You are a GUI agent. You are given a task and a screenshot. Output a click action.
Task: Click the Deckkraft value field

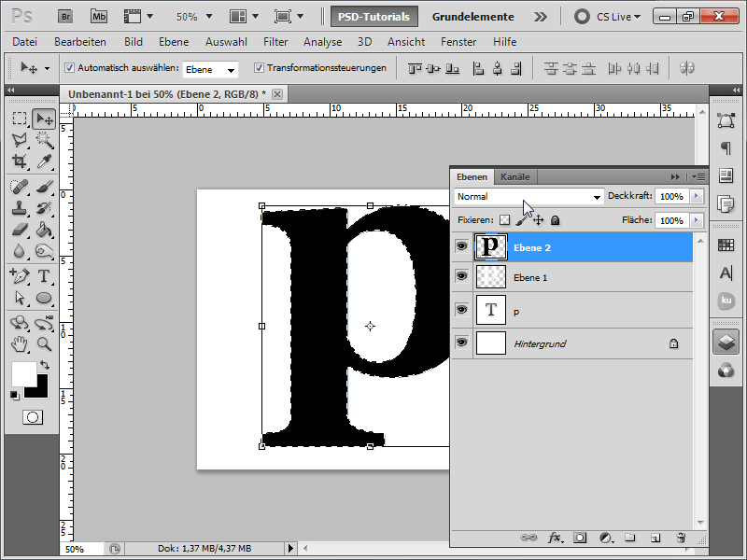671,196
